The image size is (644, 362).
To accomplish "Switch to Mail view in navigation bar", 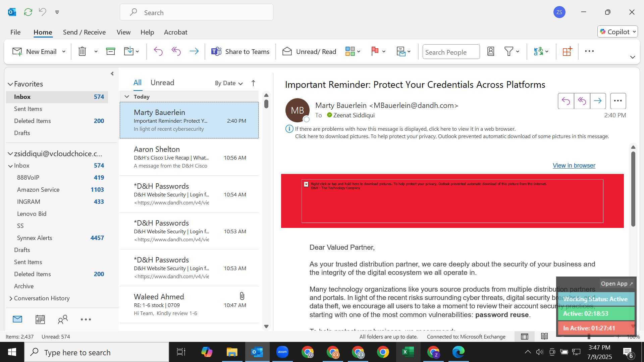I will click(x=17, y=319).
